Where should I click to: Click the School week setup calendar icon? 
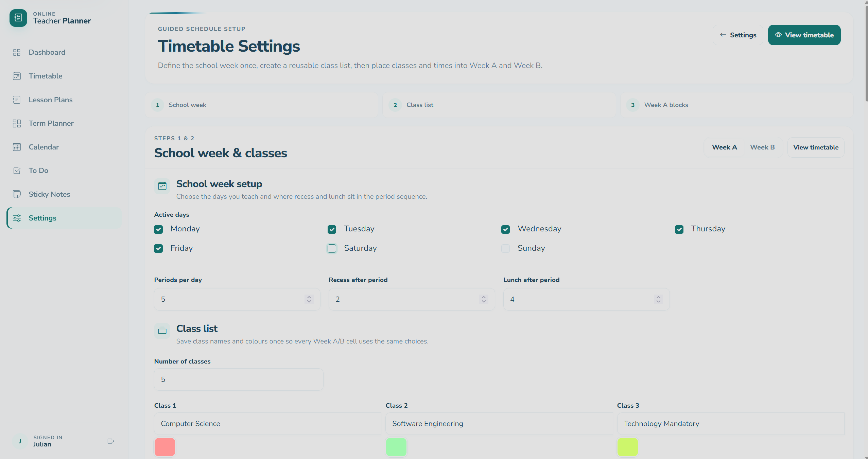162,186
